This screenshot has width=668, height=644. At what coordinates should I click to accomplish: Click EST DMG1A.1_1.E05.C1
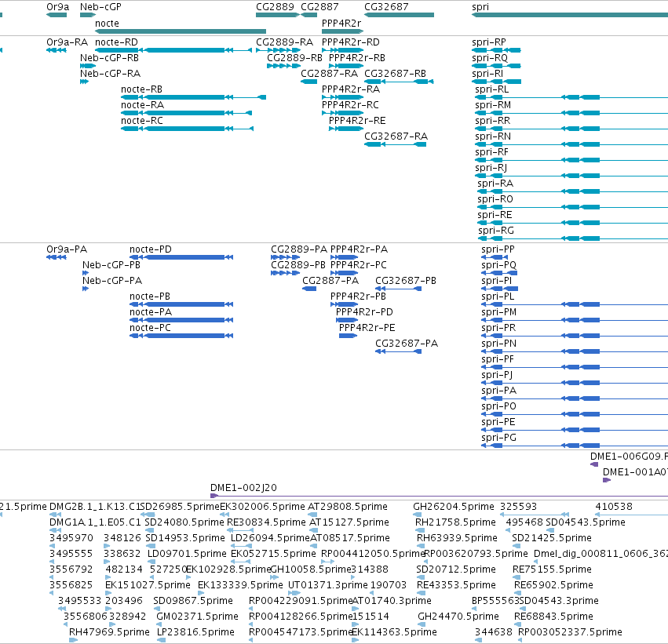pos(56,530)
